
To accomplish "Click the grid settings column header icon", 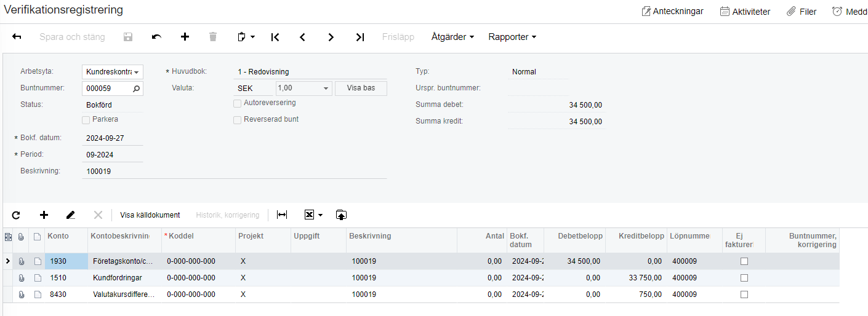I will (x=8, y=236).
